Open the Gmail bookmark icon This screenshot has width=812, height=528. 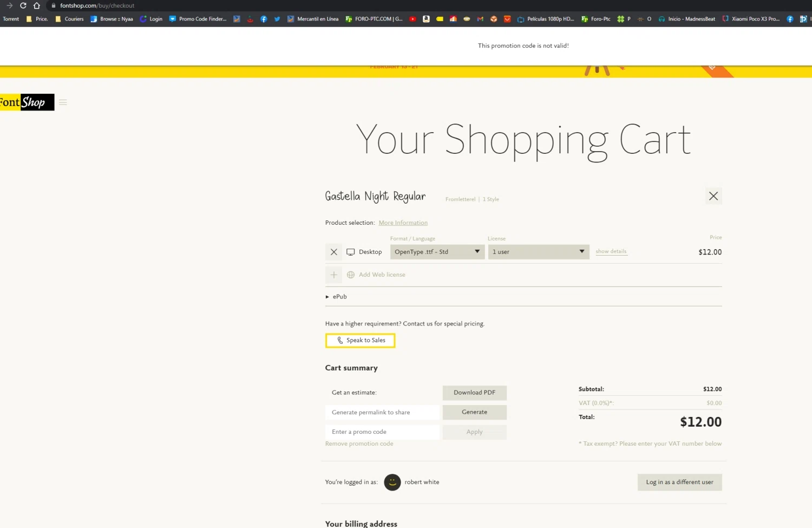(x=480, y=19)
